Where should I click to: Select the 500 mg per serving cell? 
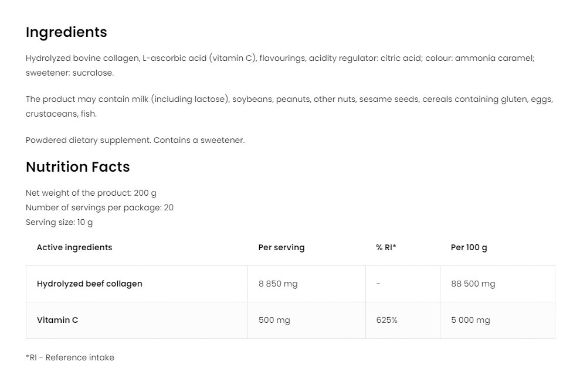274,320
